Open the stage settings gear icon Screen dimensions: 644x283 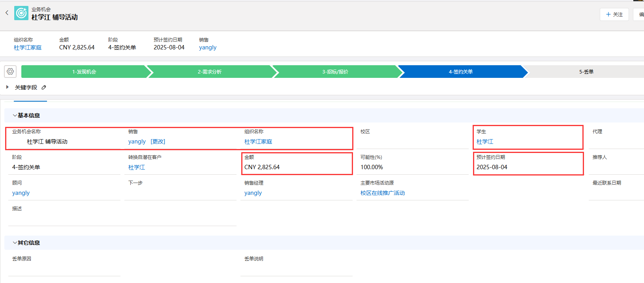coord(10,72)
